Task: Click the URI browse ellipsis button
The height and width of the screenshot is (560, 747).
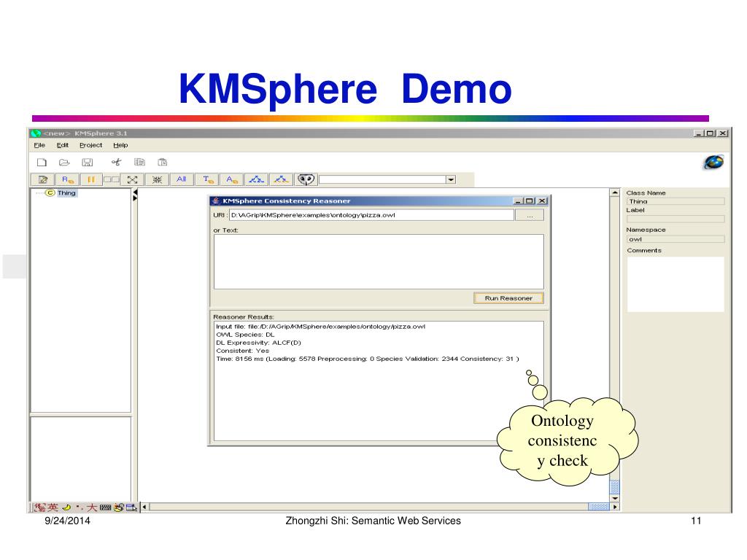Action: [x=530, y=216]
